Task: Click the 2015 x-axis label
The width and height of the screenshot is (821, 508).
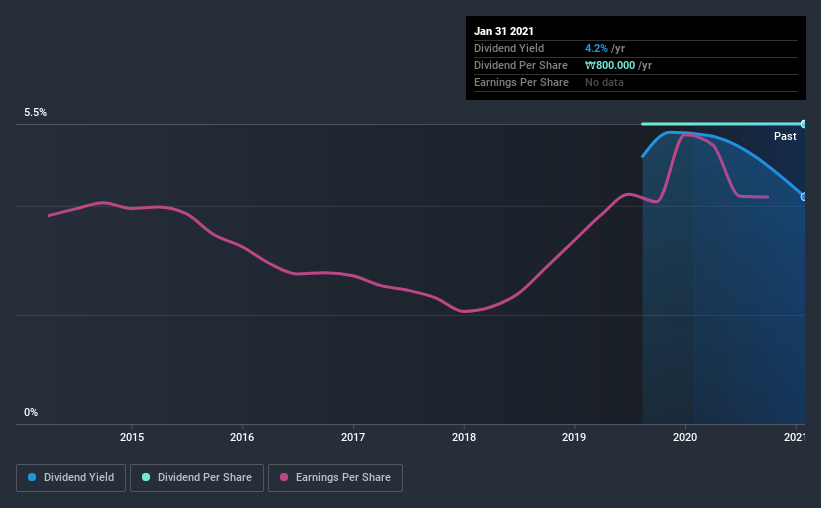Action: click(x=132, y=437)
